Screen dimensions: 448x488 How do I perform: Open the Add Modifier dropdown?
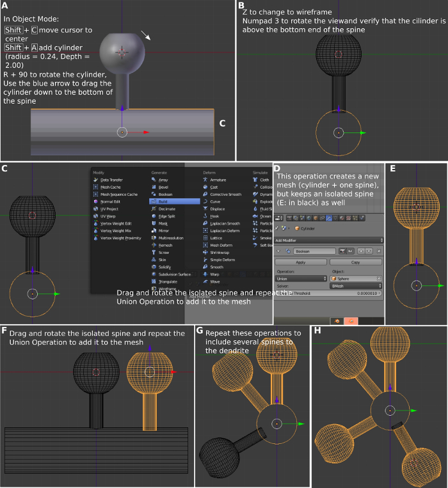click(329, 240)
